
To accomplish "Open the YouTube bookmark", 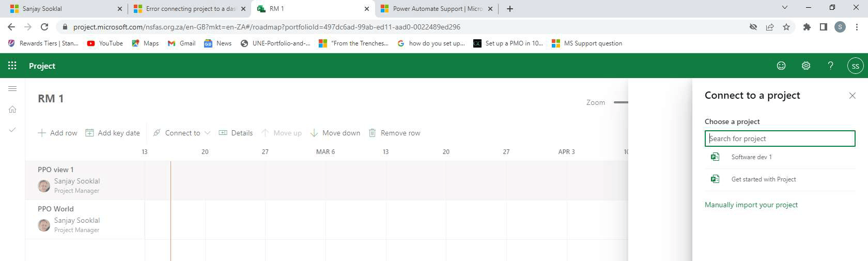I will pos(105,43).
